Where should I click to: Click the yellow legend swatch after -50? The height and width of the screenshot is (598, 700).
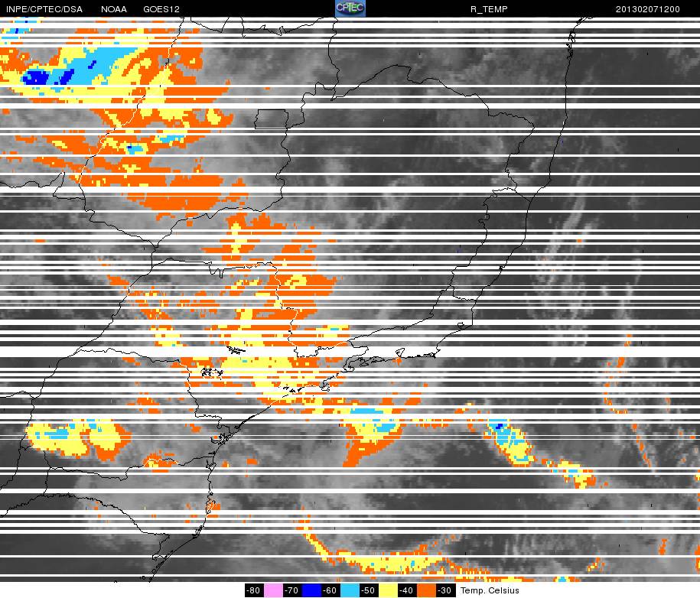tap(388, 590)
